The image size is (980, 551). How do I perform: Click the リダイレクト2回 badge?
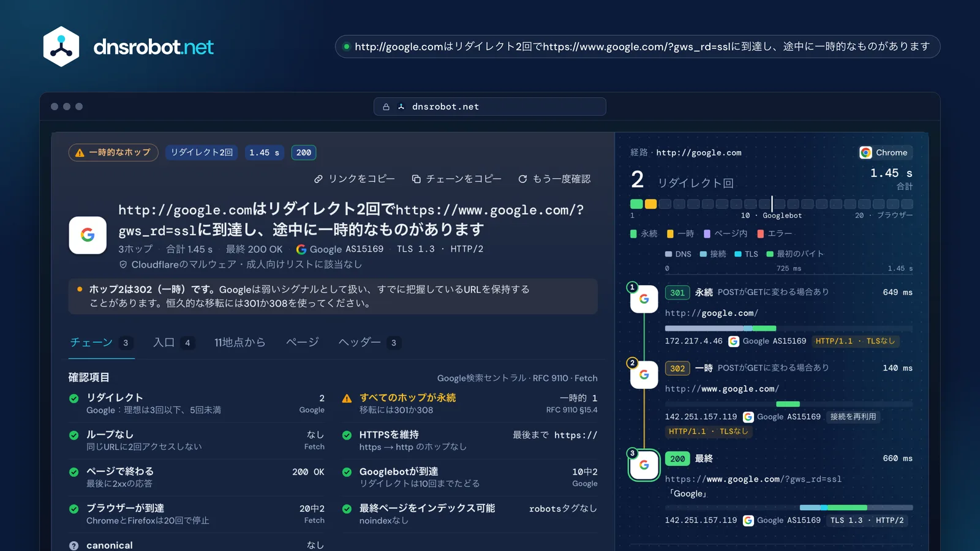click(202, 152)
